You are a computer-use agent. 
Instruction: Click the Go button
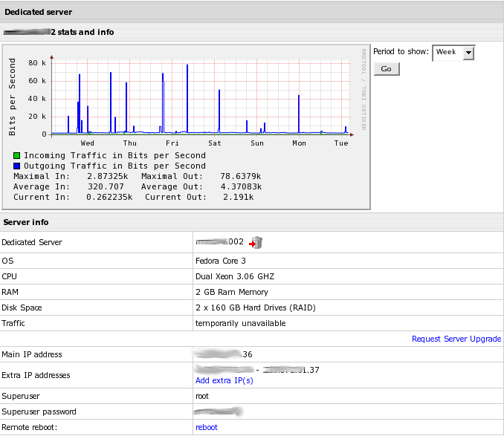pyautogui.click(x=387, y=69)
